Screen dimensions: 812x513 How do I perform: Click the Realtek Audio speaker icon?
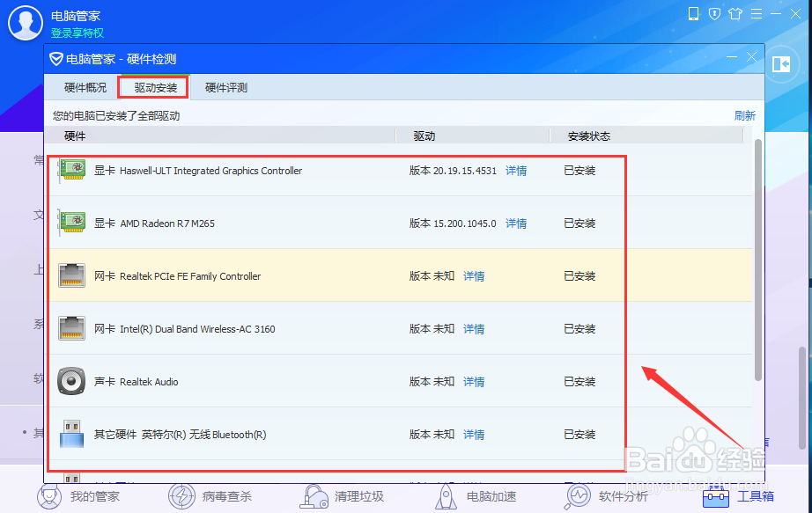click(x=71, y=381)
